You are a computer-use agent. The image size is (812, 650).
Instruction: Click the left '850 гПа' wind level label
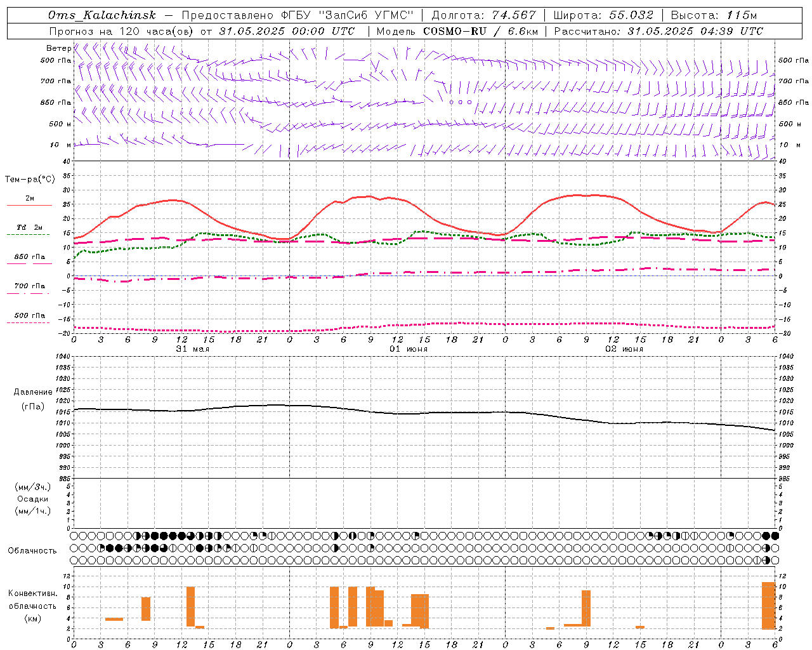click(56, 102)
